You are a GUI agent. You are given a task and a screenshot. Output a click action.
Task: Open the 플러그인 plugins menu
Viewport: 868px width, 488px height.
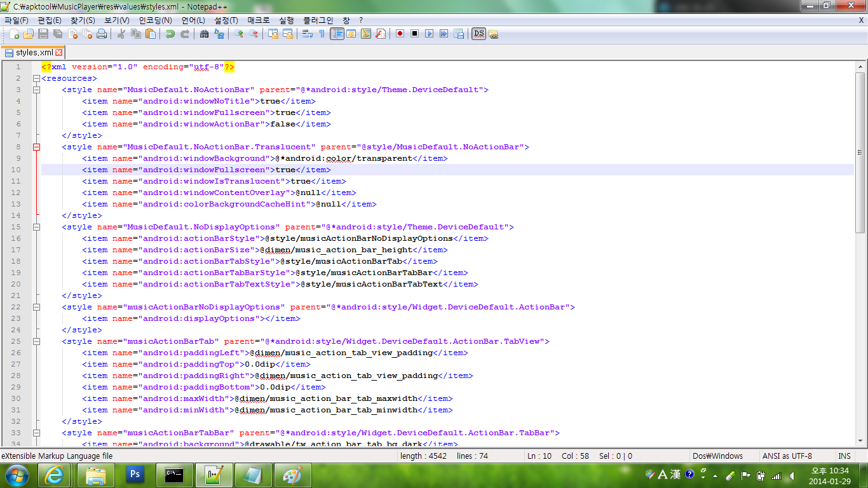click(x=318, y=20)
